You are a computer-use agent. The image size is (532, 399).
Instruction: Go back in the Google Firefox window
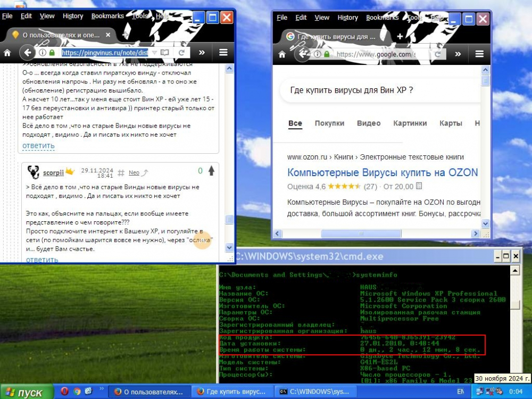coord(302,54)
